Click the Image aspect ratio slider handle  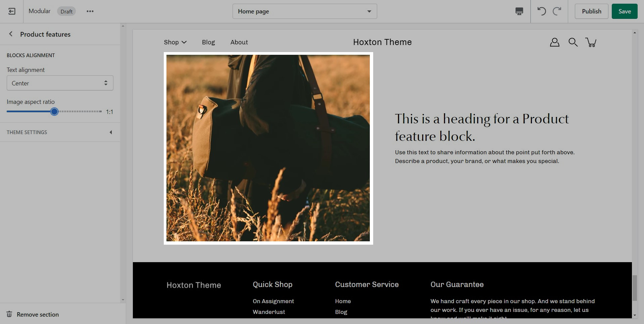54,112
